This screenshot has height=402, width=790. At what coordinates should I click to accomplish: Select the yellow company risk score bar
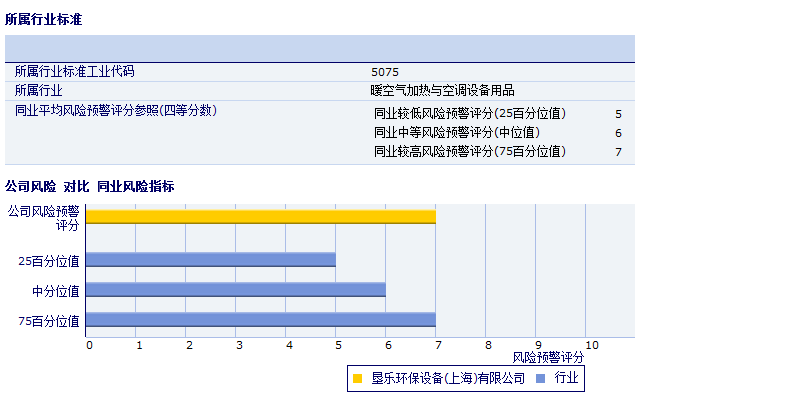tap(260, 217)
